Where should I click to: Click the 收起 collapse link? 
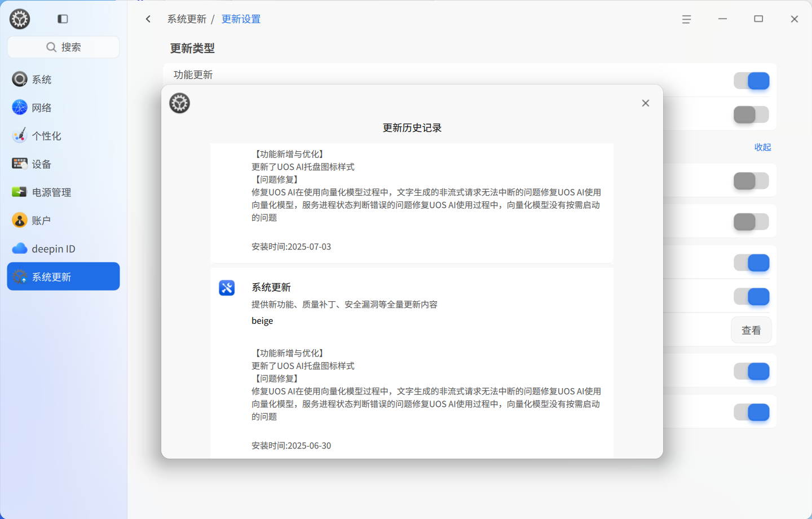click(762, 147)
